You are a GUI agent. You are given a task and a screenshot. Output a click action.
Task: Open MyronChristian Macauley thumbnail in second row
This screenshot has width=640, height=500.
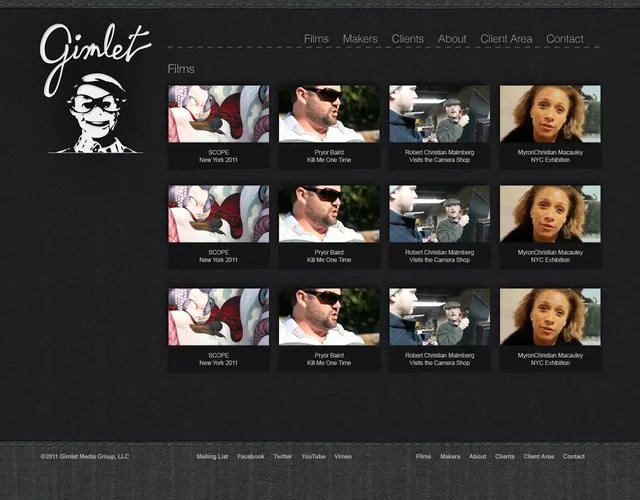[x=550, y=214]
